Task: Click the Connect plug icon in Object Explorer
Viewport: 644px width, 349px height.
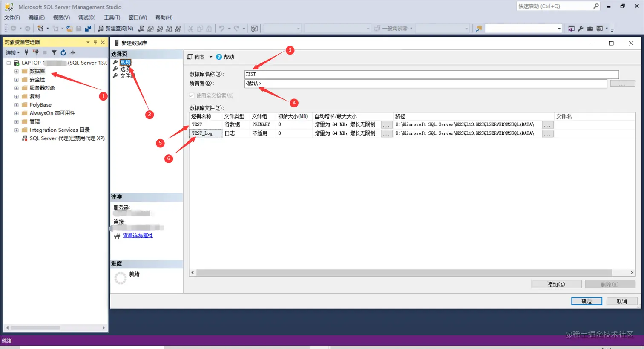Action: [x=26, y=52]
